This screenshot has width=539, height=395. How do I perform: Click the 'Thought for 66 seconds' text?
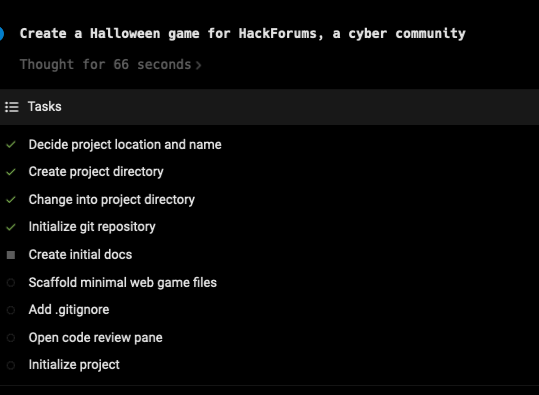point(105,65)
